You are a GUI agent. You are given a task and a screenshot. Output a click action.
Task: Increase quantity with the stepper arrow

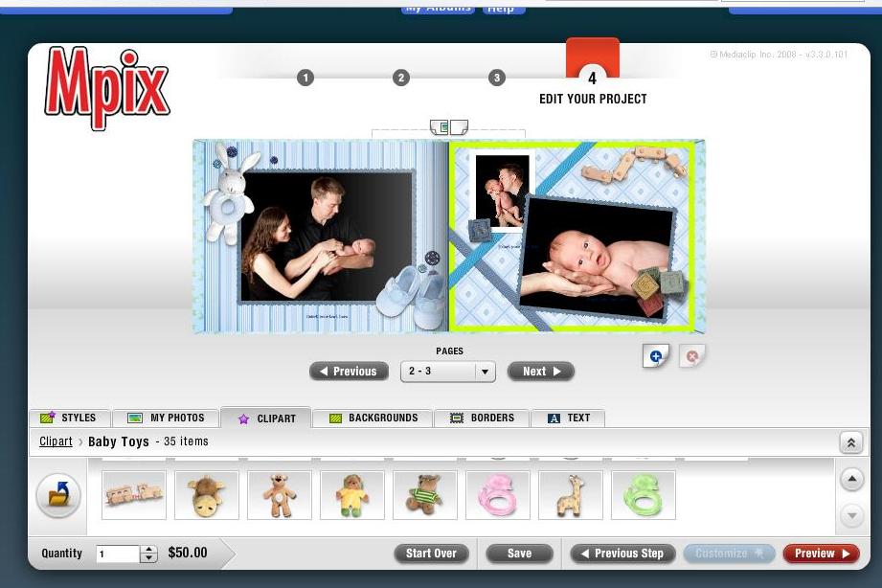(x=148, y=550)
